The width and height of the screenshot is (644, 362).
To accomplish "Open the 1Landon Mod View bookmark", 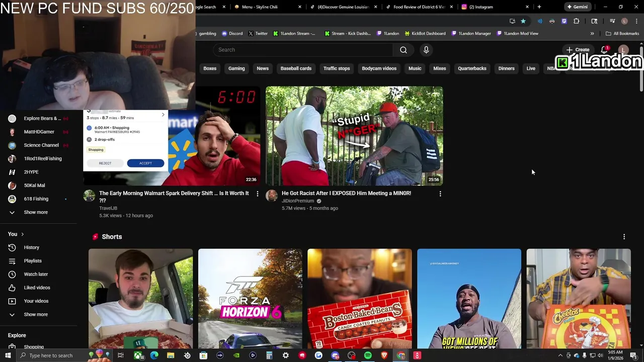I will (517, 34).
